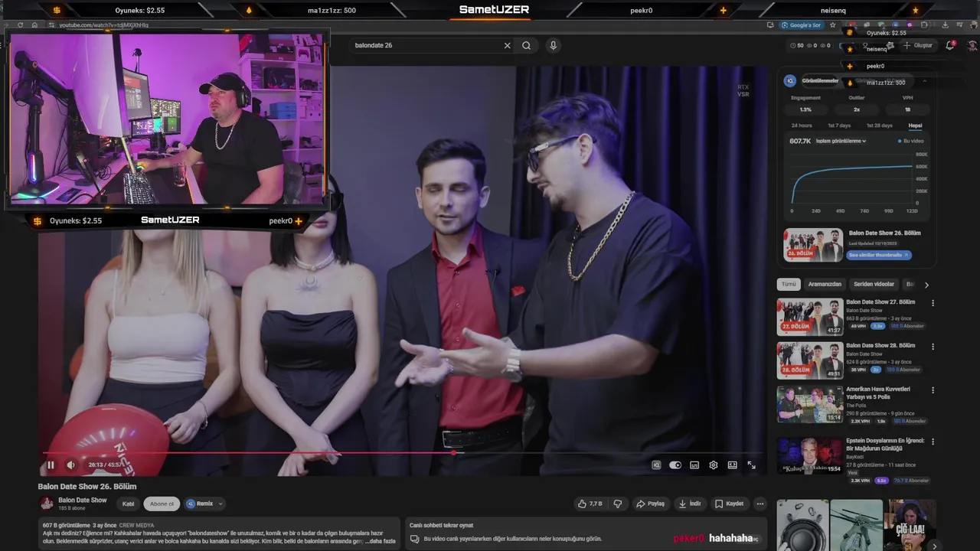Download the video with the İndir button
Image resolution: width=980 pixels, height=551 pixels.
[x=690, y=504]
